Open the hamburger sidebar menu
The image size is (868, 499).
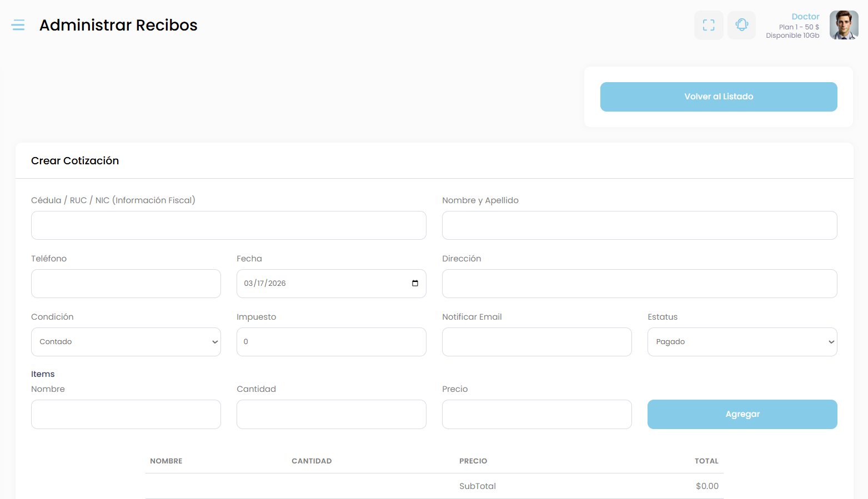pos(18,25)
